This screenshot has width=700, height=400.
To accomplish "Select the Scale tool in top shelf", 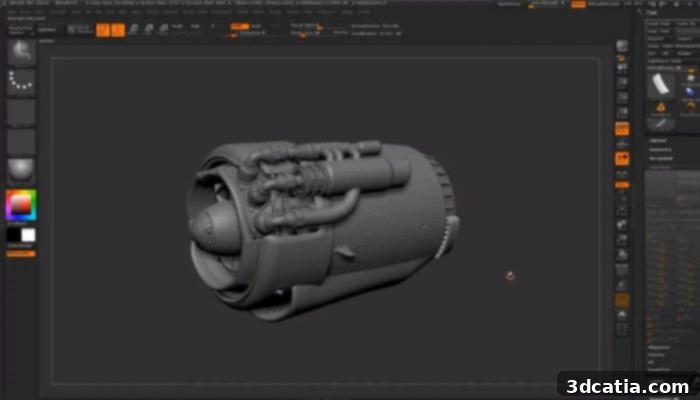I will click(x=148, y=30).
